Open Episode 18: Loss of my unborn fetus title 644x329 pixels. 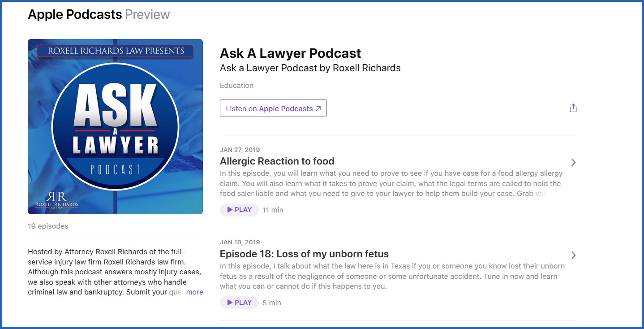[304, 254]
